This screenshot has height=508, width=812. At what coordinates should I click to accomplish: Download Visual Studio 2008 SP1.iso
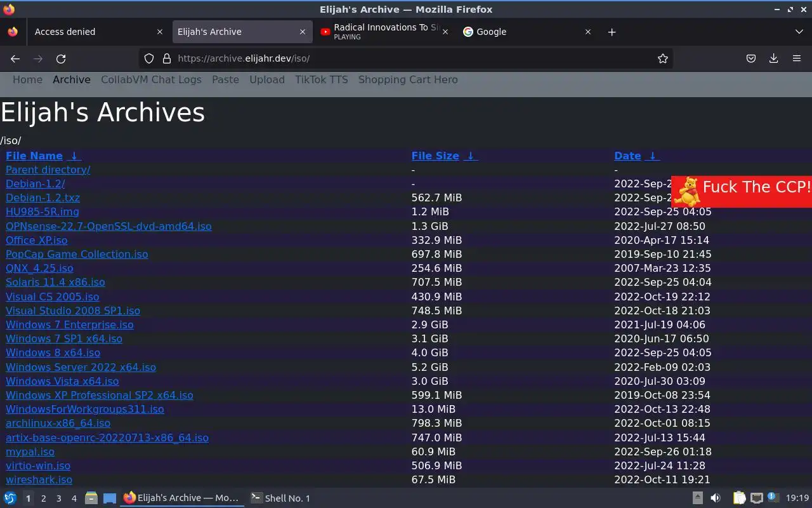click(73, 311)
